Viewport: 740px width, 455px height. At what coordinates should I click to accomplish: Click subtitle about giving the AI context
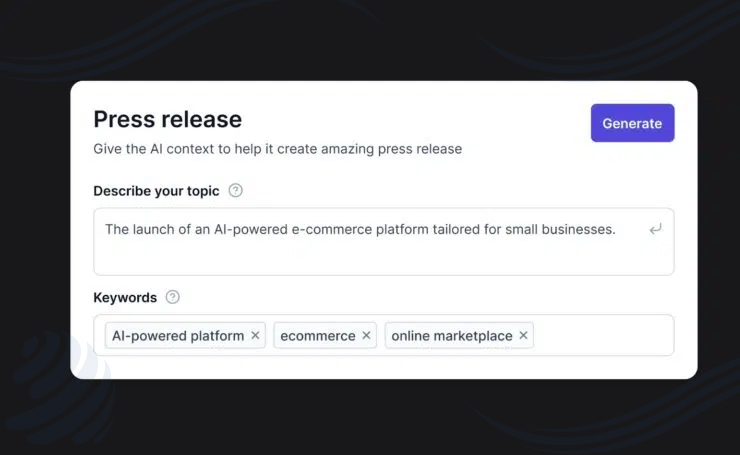[278, 149]
